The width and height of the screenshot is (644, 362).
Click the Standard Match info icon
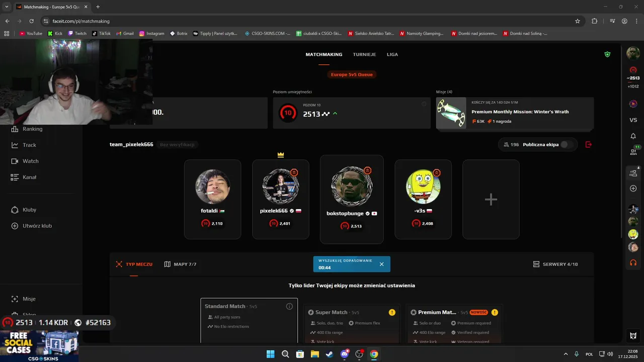(x=289, y=306)
